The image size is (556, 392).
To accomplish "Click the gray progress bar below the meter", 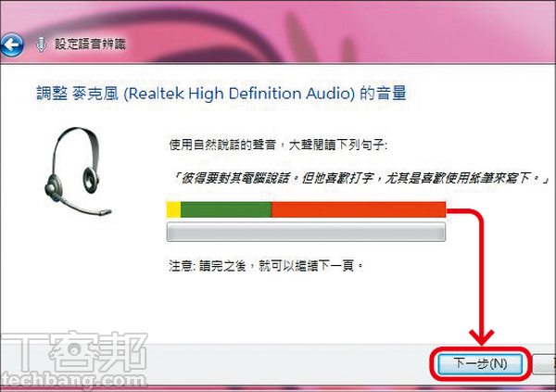I will pyautogui.click(x=306, y=232).
